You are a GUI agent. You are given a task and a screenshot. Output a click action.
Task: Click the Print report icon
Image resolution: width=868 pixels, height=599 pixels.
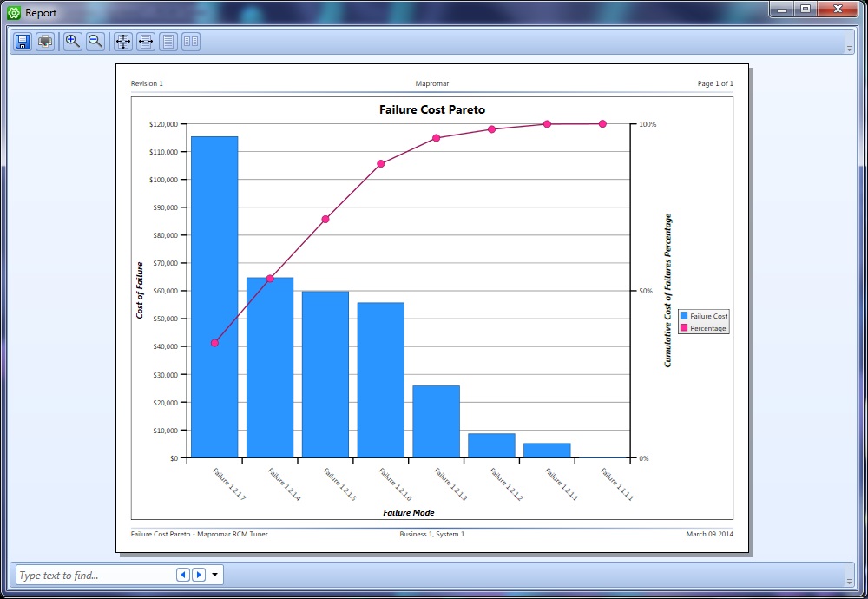[45, 42]
